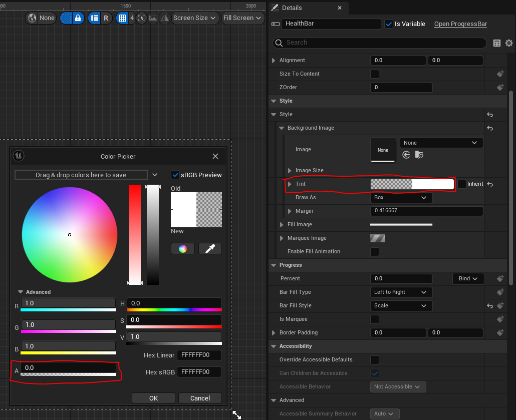This screenshot has width=516, height=420.
Task: Click the eyedropper tool in Color Picker
Action: coord(210,249)
